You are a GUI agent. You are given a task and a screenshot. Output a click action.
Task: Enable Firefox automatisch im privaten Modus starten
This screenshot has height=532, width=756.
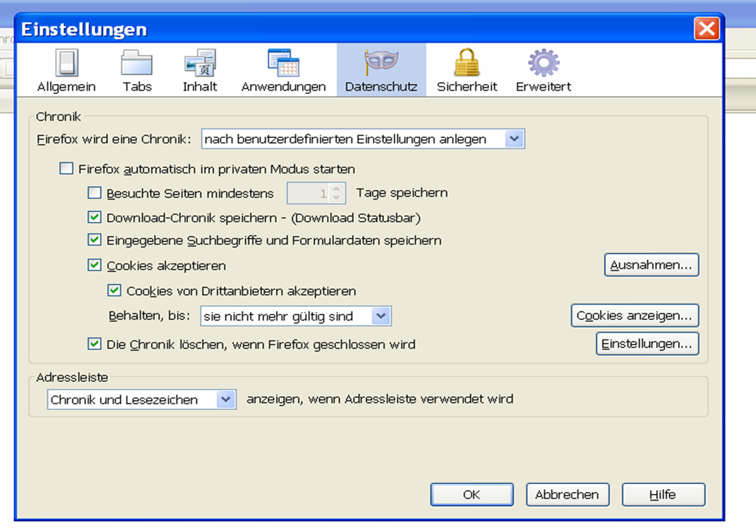[66, 168]
